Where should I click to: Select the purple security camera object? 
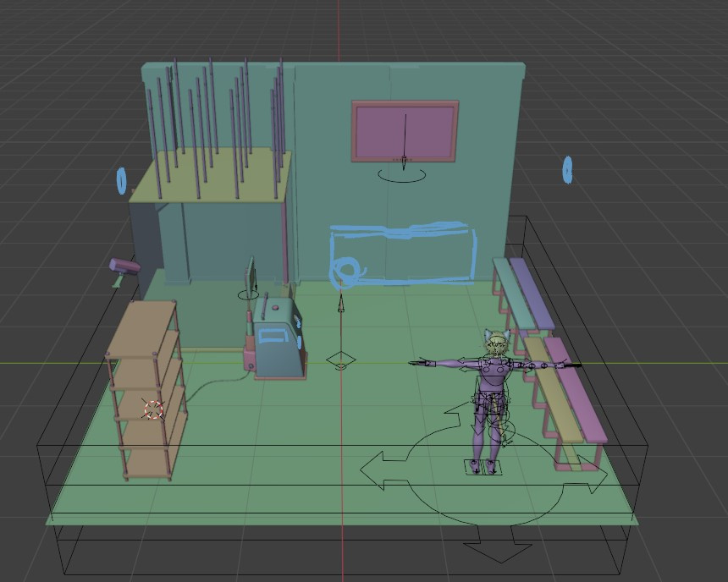pos(124,266)
